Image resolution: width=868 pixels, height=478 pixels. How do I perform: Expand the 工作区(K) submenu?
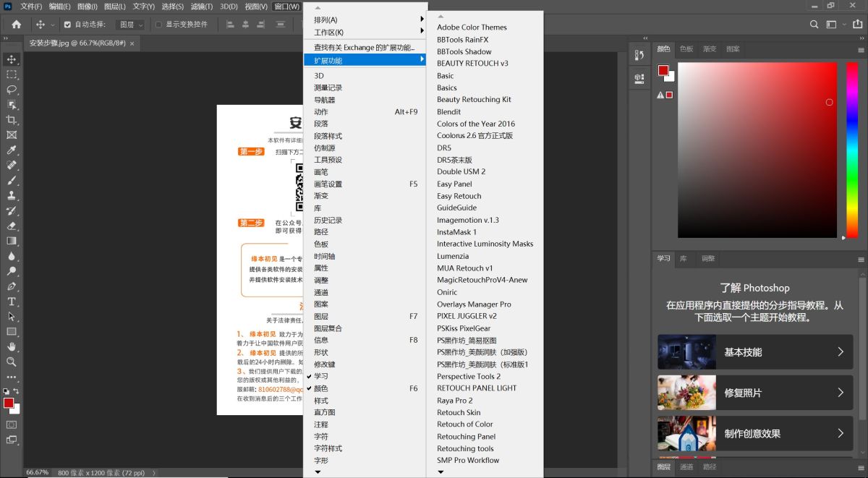(365, 32)
